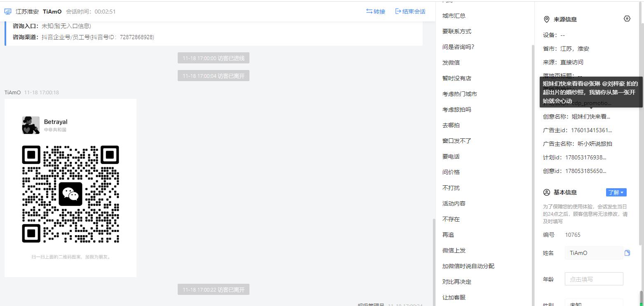The image size is (644, 306).
Task: Select quick reply 活动内容
Action: [x=454, y=203]
